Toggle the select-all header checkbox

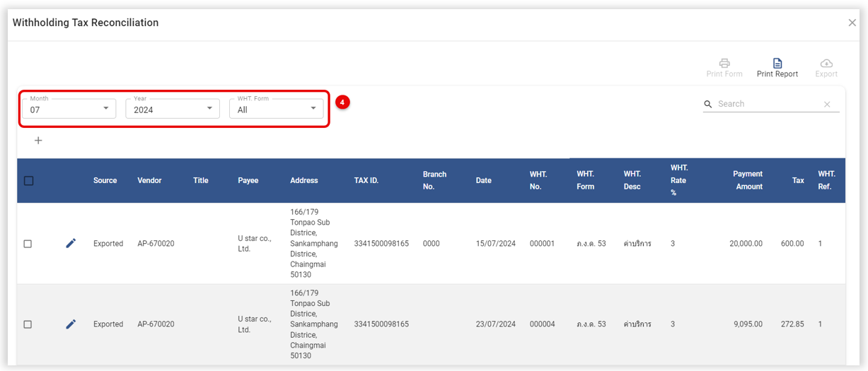[x=29, y=181]
